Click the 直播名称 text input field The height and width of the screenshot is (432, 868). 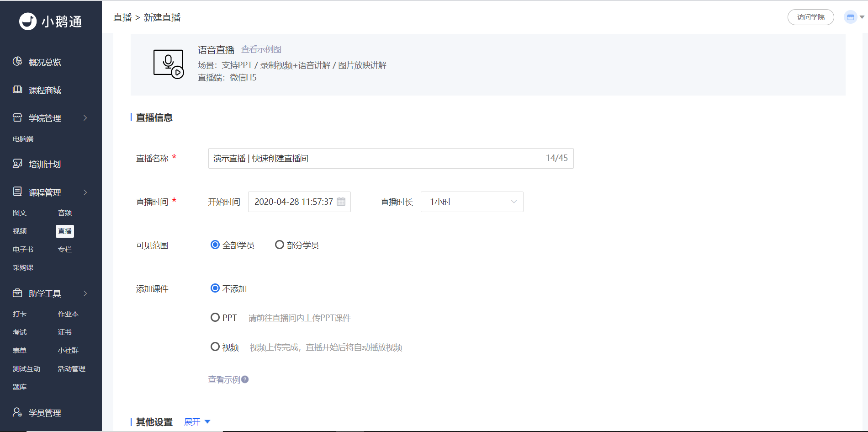click(x=391, y=158)
